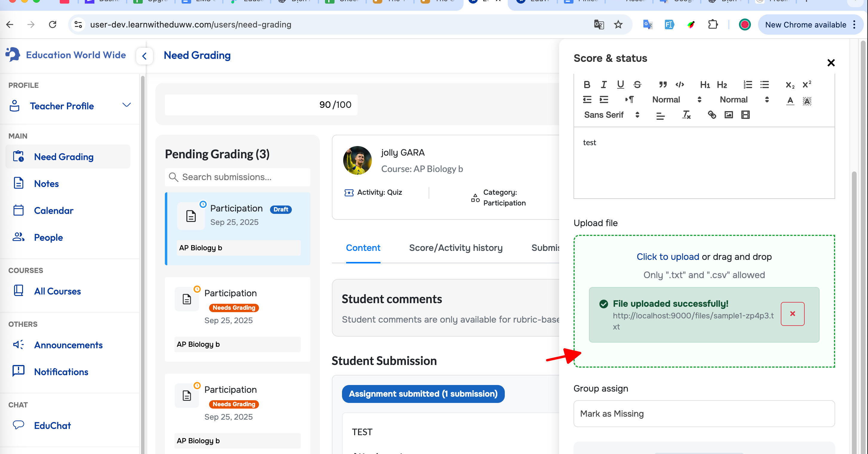Insert a link in editor

click(x=712, y=115)
